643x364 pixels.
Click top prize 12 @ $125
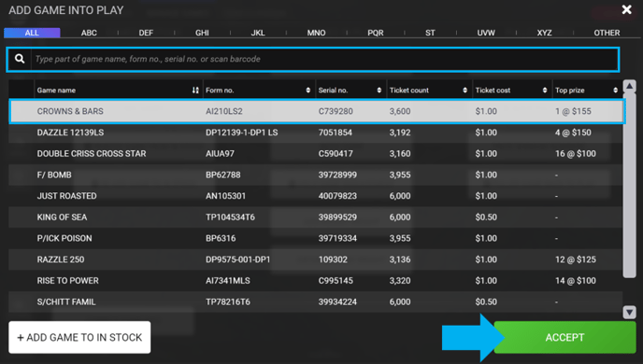[x=576, y=259]
